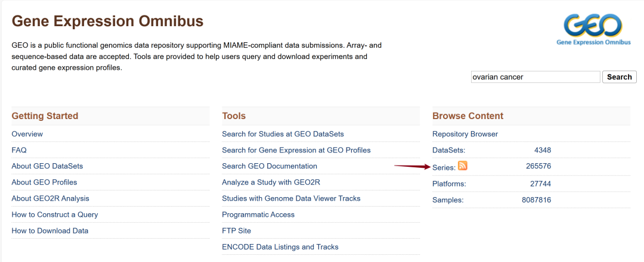The width and height of the screenshot is (644, 262).
Task: Open the FAQ link
Action: [x=19, y=150]
